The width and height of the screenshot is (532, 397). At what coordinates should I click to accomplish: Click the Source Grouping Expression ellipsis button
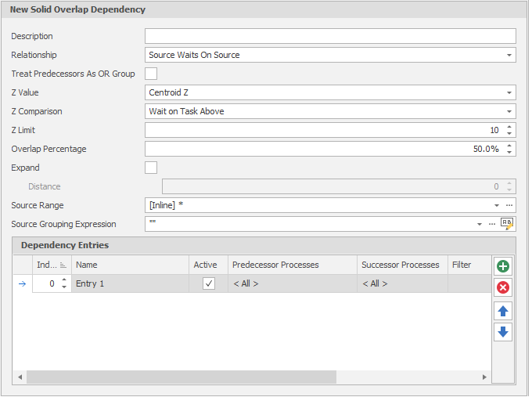[x=492, y=224]
